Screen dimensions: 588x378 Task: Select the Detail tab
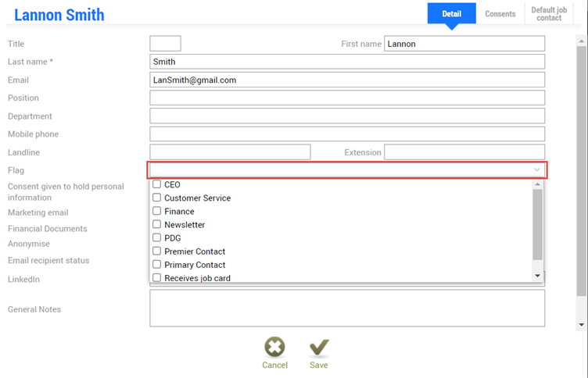click(451, 14)
